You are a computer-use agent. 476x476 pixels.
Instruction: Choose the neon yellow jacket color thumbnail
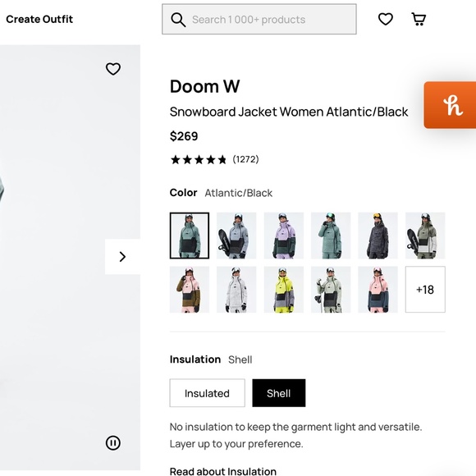tap(283, 290)
